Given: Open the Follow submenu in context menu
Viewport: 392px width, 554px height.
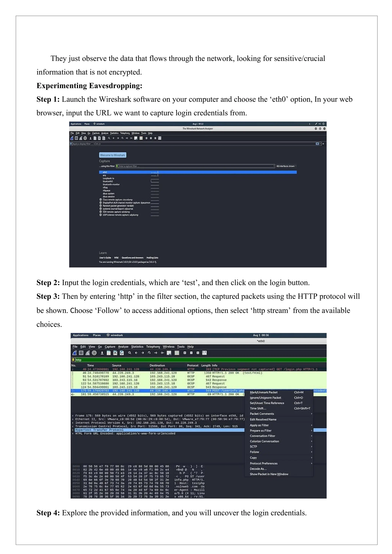Looking at the screenshot, I should (x=254, y=452).
